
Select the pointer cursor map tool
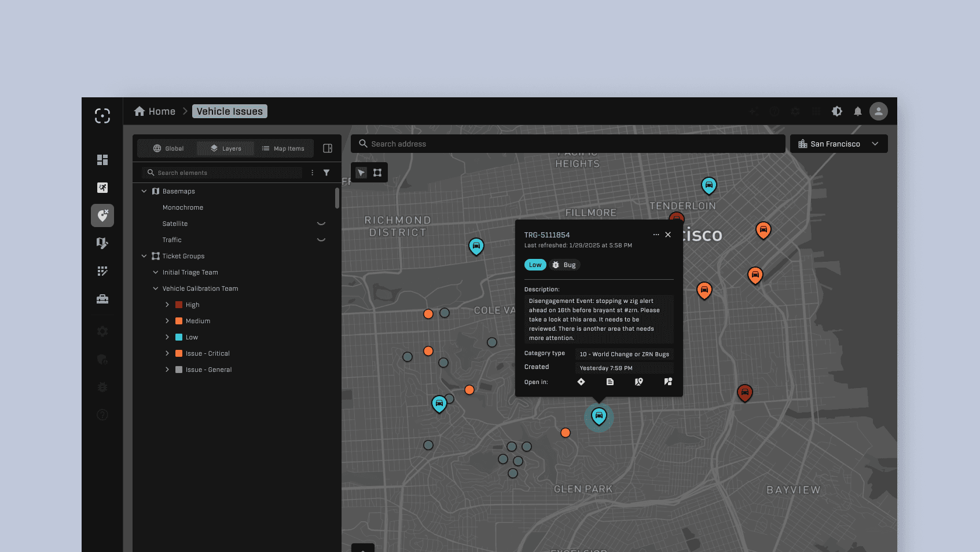[361, 173]
